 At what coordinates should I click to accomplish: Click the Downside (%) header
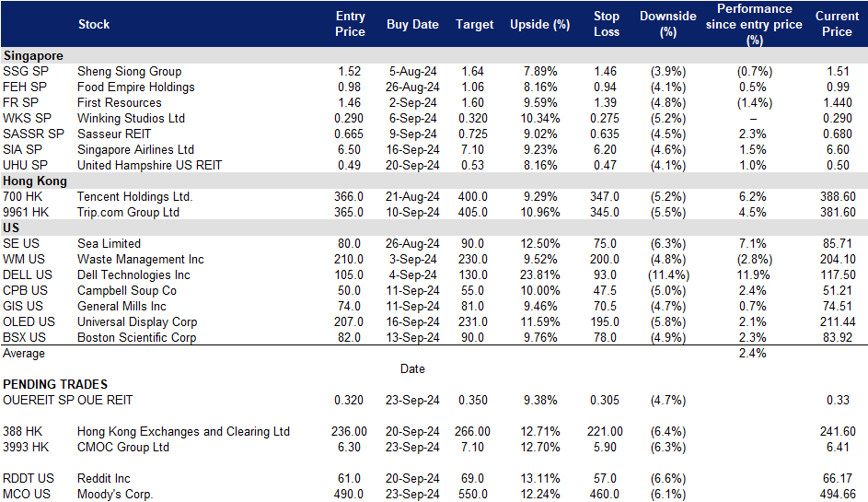pyautogui.click(x=667, y=24)
